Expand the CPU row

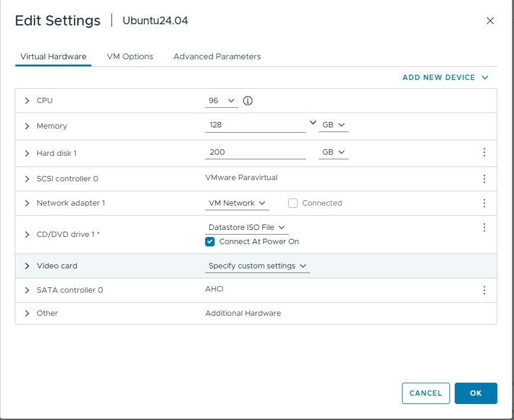tap(27, 101)
